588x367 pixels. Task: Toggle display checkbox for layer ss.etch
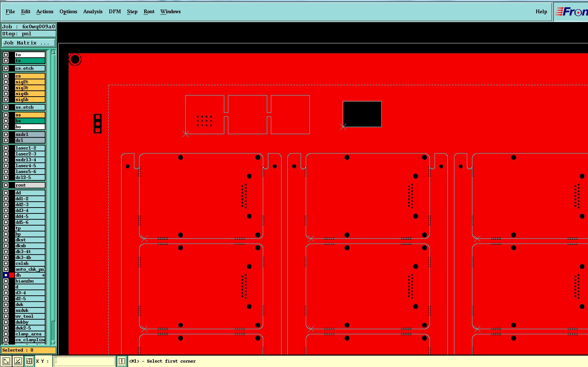coord(6,107)
